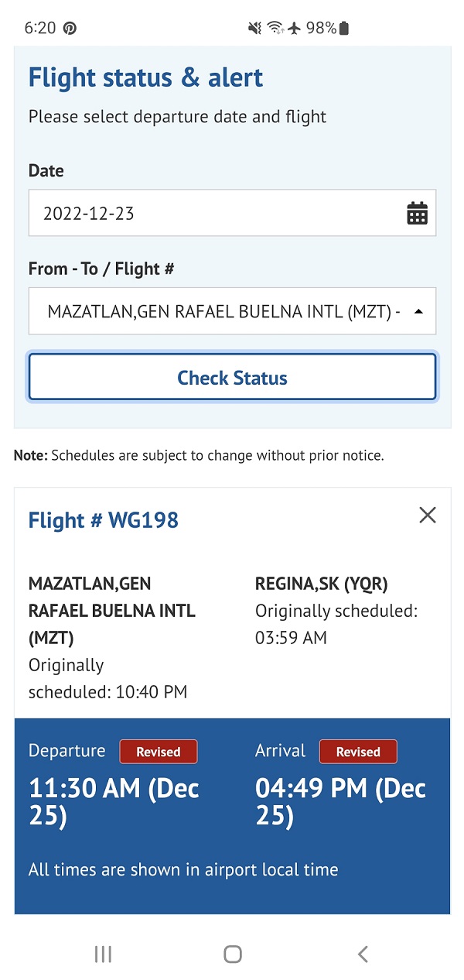The height and width of the screenshot is (980, 464).
Task: Open the recent apps navigation icon
Action: 103,954
